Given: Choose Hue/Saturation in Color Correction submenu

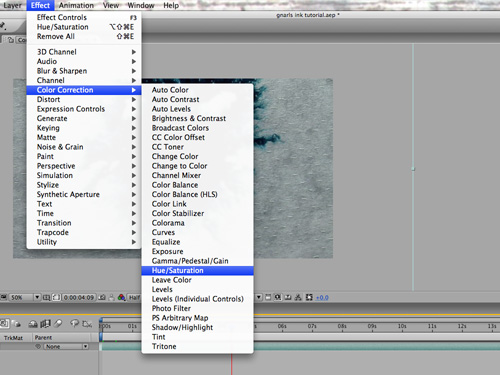Looking at the screenshot, I should tap(198, 271).
